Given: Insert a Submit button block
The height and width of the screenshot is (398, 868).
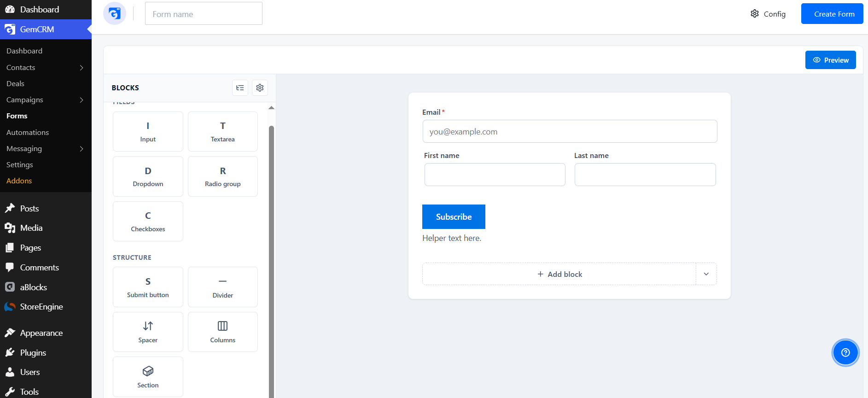Looking at the screenshot, I should tap(148, 287).
